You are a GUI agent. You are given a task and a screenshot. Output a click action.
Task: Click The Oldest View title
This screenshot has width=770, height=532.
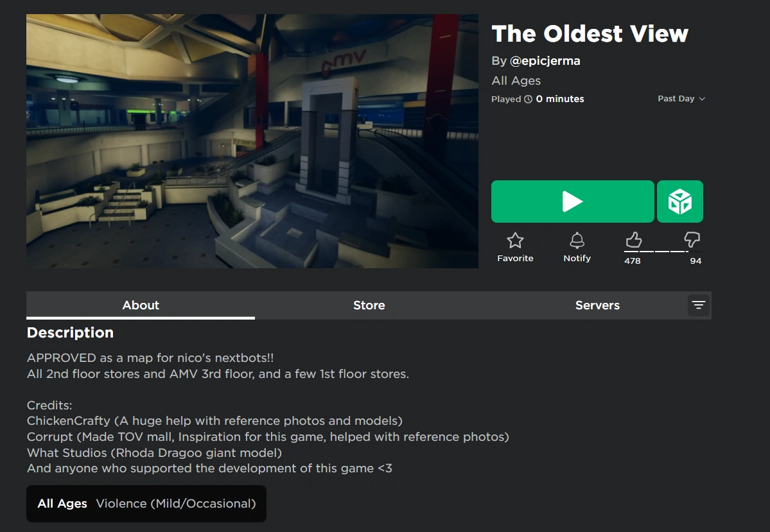coord(590,34)
